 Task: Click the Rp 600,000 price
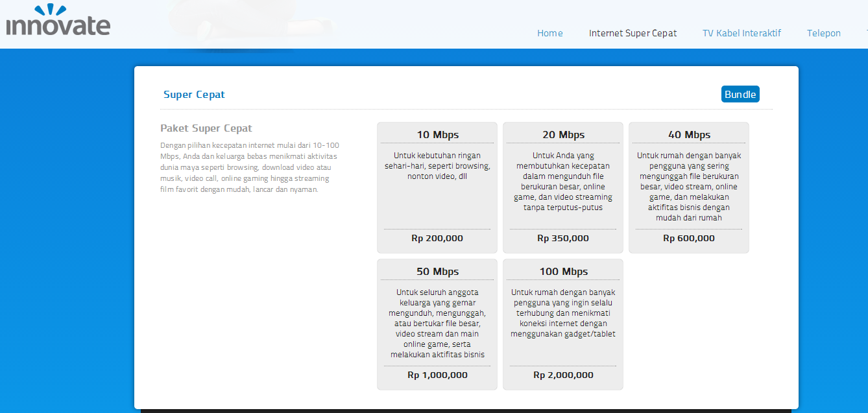click(x=689, y=238)
